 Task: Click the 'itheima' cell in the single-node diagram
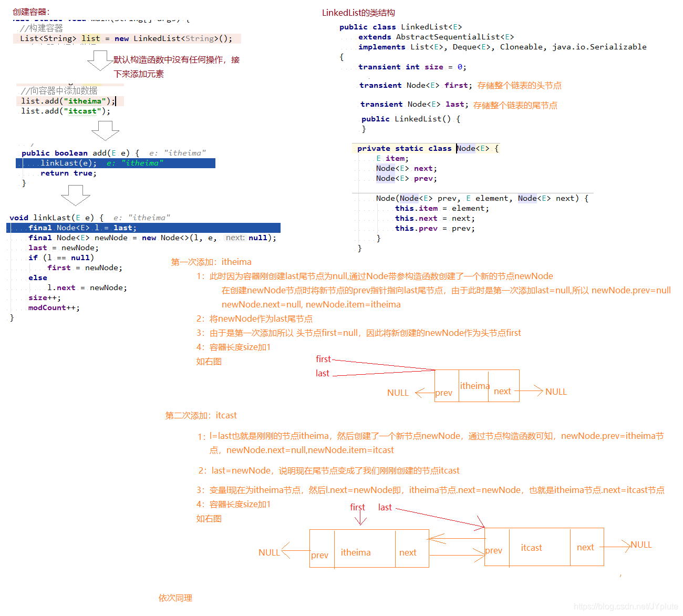coord(474,386)
